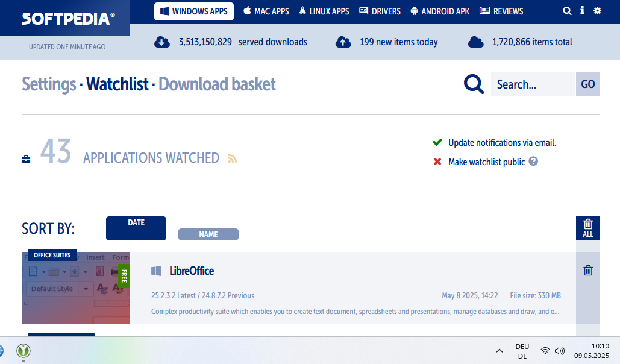Image resolution: width=620 pixels, height=364 pixels.
Task: Open the Windows Apps section
Action: pos(194,11)
